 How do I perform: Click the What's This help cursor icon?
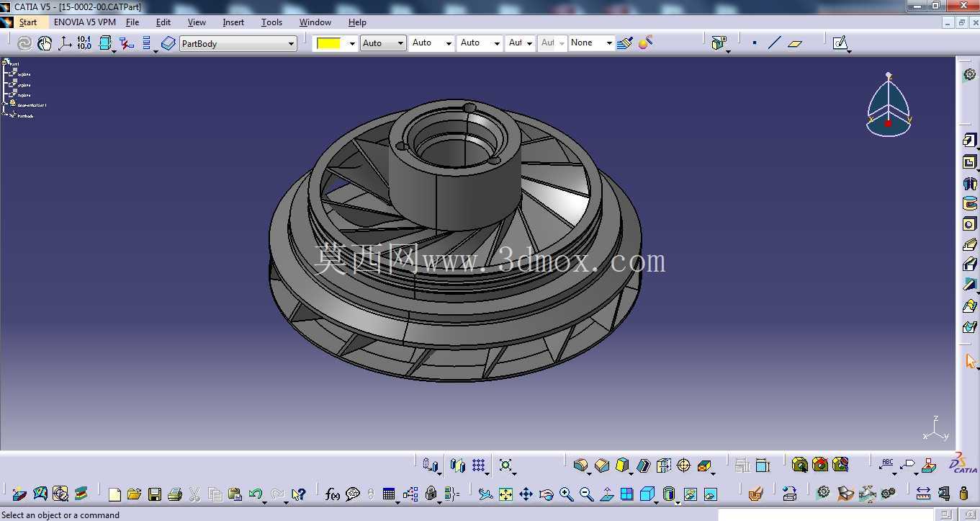299,494
